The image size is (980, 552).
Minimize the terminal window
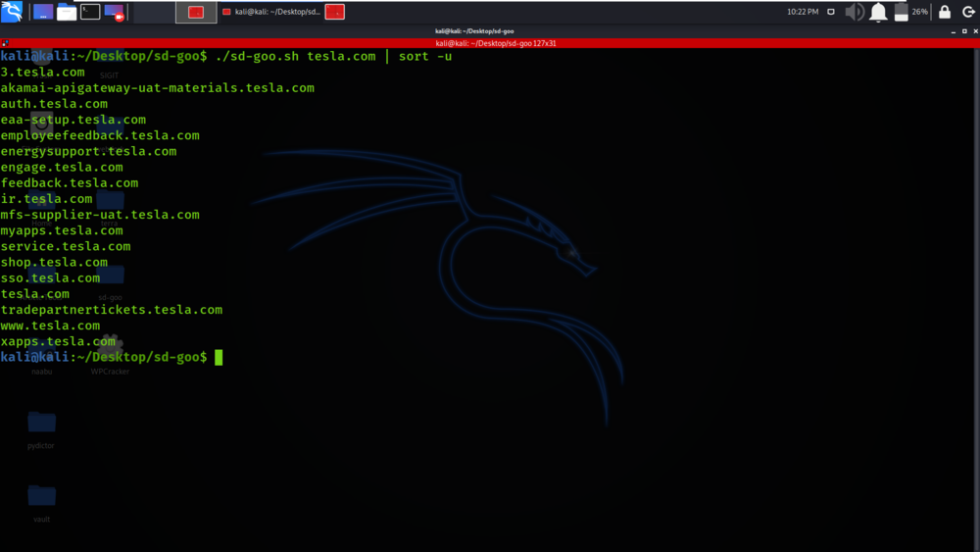click(954, 31)
